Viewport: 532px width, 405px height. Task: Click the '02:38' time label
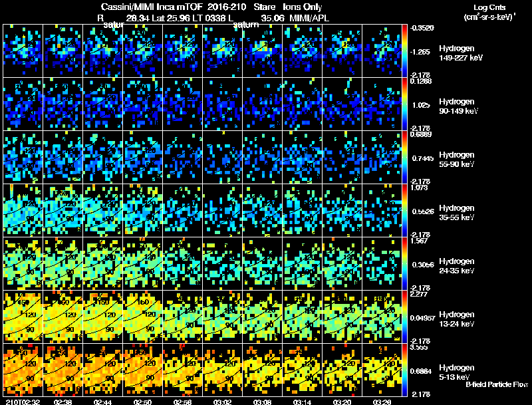coord(63,402)
